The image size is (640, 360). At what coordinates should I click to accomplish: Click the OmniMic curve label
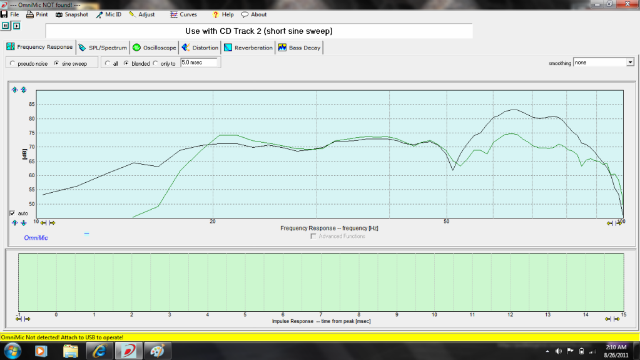pos(36,238)
